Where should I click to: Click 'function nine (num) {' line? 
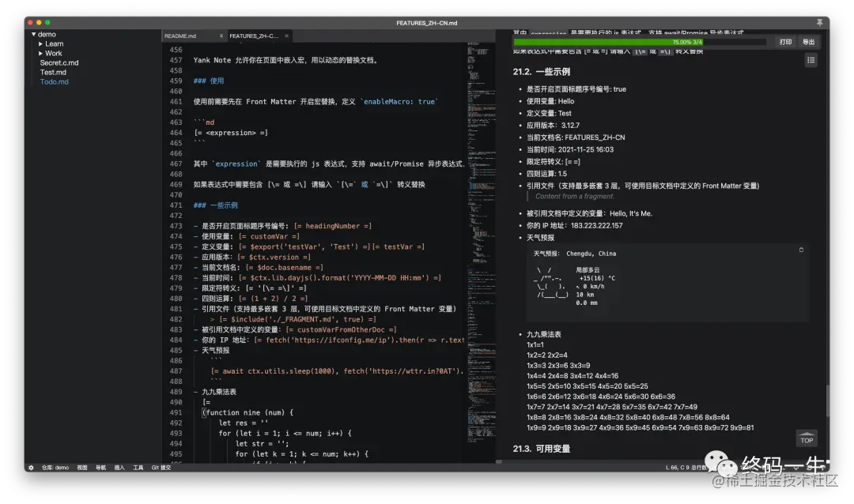click(x=248, y=412)
